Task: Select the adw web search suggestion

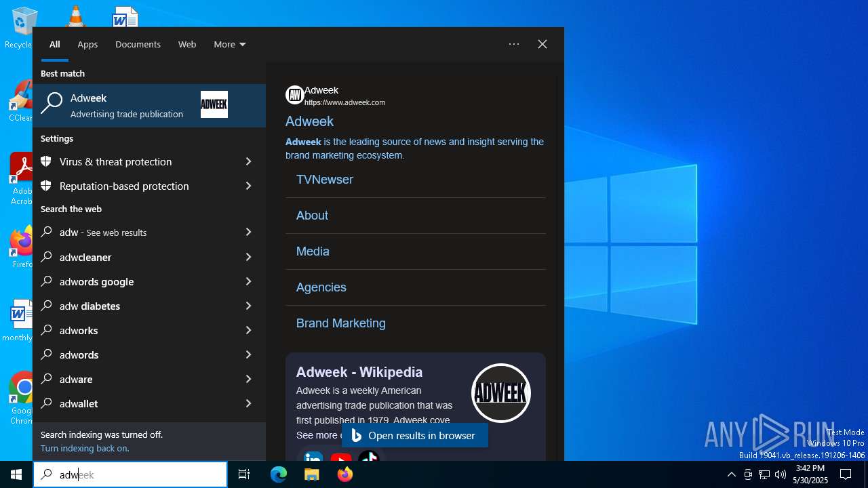Action: tap(149, 232)
